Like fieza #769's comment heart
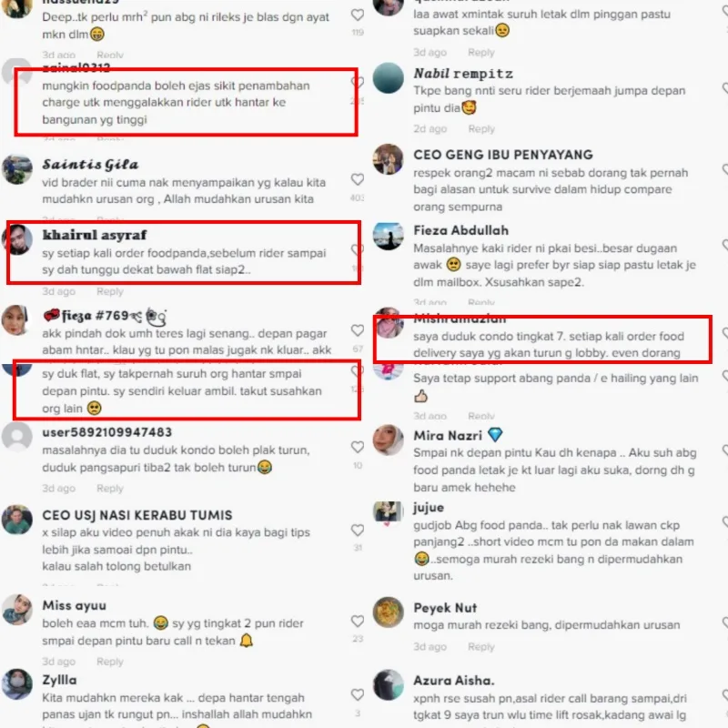The height and width of the screenshot is (728, 728). (357, 330)
